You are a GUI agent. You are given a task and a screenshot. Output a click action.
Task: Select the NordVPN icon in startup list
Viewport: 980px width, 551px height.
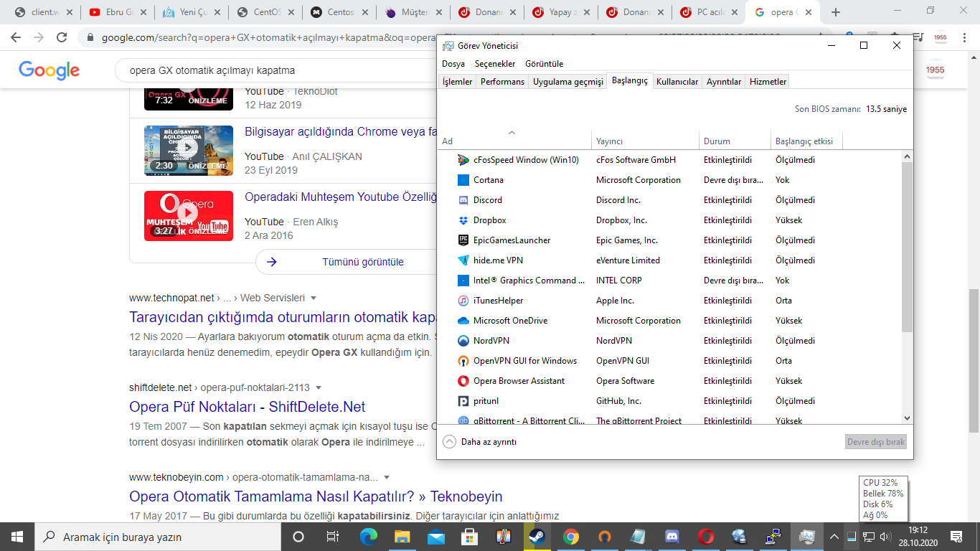pos(463,341)
